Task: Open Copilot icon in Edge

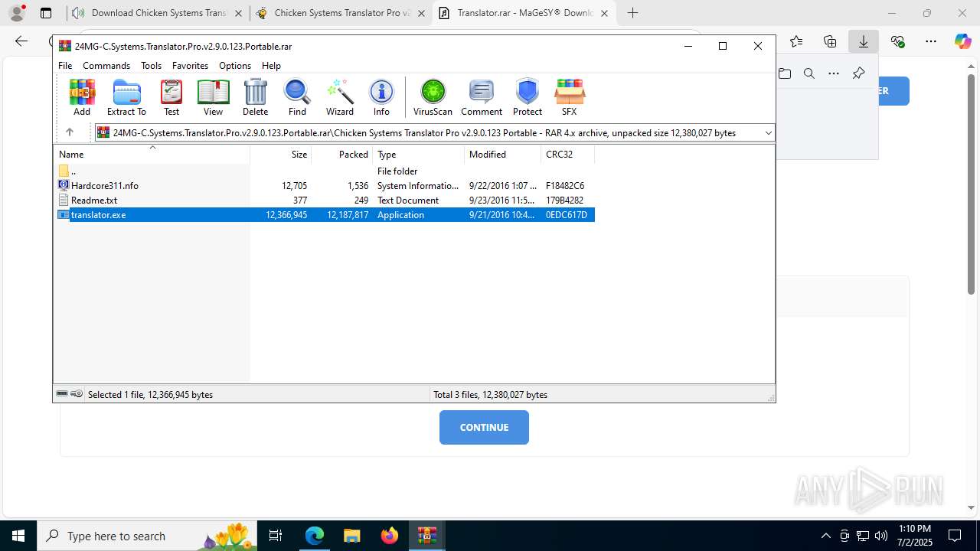Action: click(963, 41)
